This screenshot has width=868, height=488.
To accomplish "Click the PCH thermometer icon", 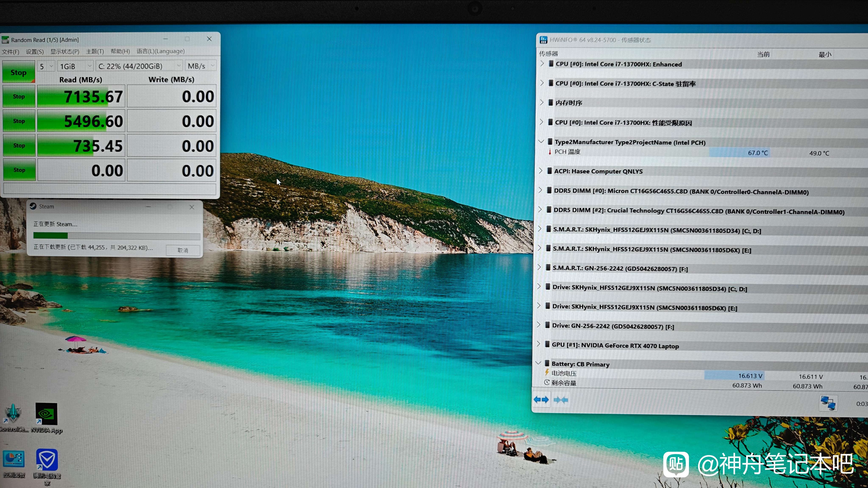I will coord(550,152).
